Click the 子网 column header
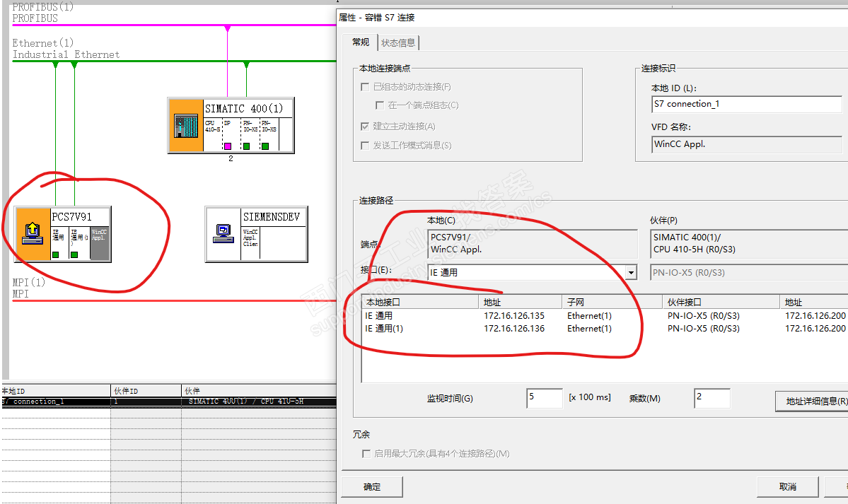848x504 pixels. (x=612, y=302)
